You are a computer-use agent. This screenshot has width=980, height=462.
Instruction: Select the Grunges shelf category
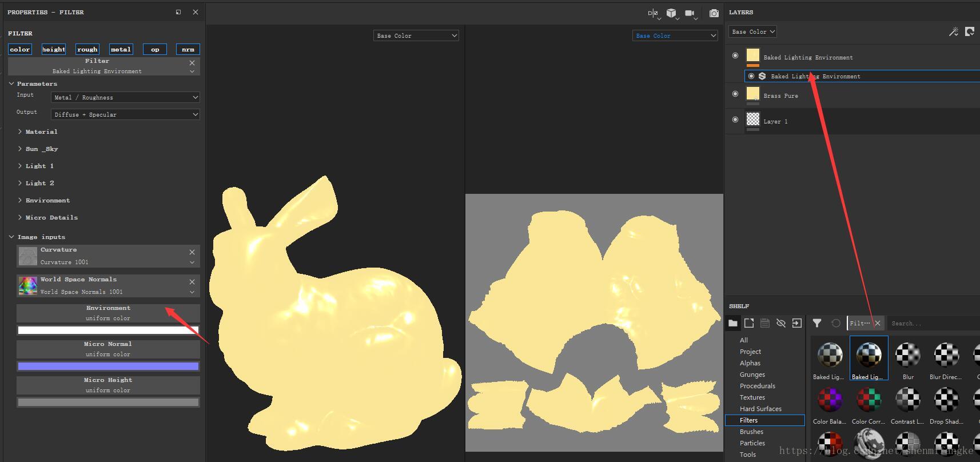tap(752, 375)
